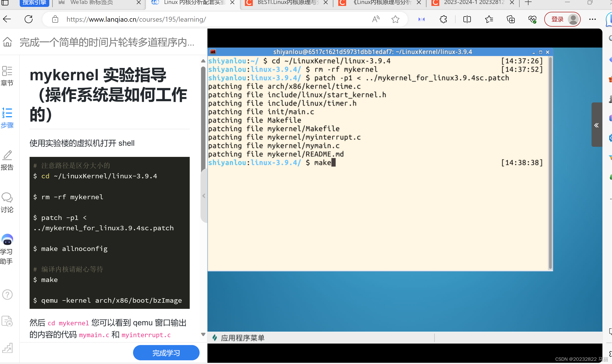Screen dimensions: 612x364
Task: Click the browser address bar URL
Action: tap(136, 19)
